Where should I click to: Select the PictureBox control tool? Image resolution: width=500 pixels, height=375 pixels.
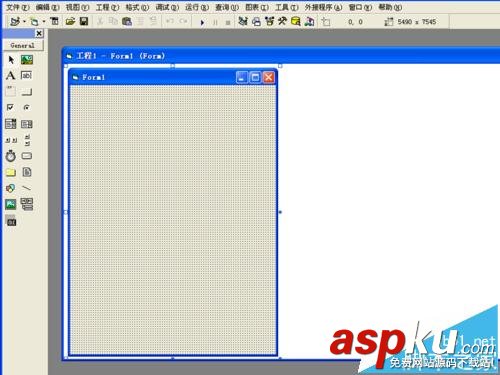click(x=27, y=60)
